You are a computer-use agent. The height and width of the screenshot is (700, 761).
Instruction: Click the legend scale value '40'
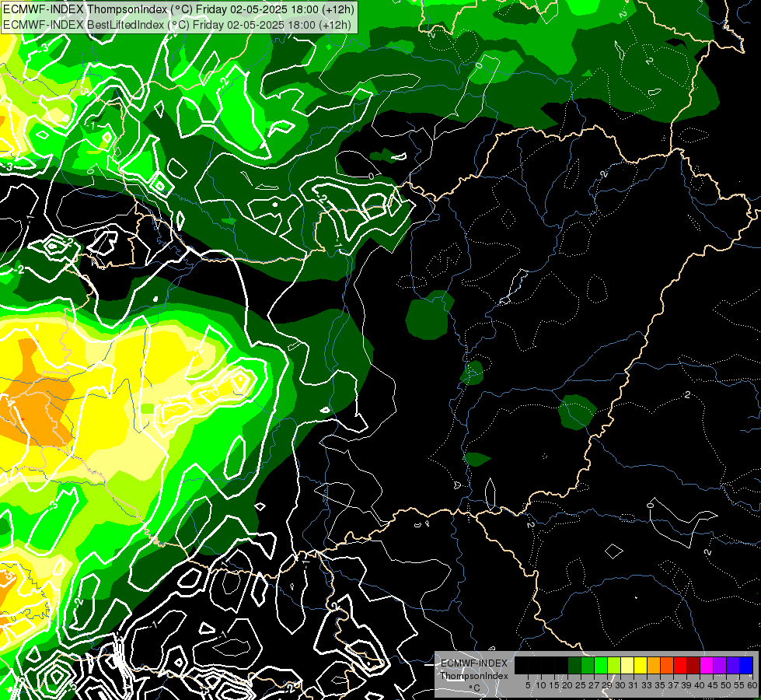click(700, 685)
